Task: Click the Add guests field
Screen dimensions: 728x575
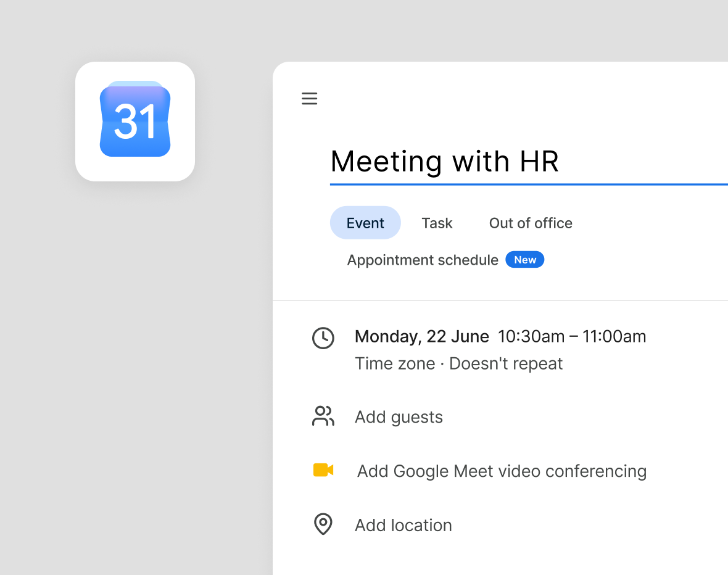Action: tap(399, 417)
